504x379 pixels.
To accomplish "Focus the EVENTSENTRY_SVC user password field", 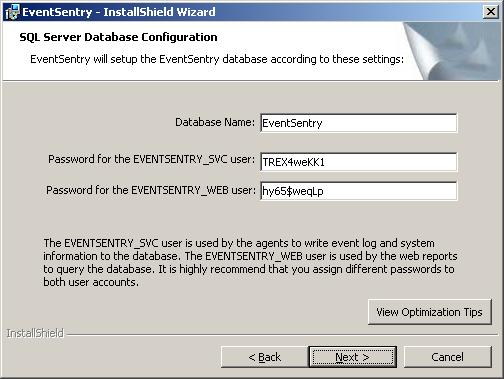I will pyautogui.click(x=359, y=162).
